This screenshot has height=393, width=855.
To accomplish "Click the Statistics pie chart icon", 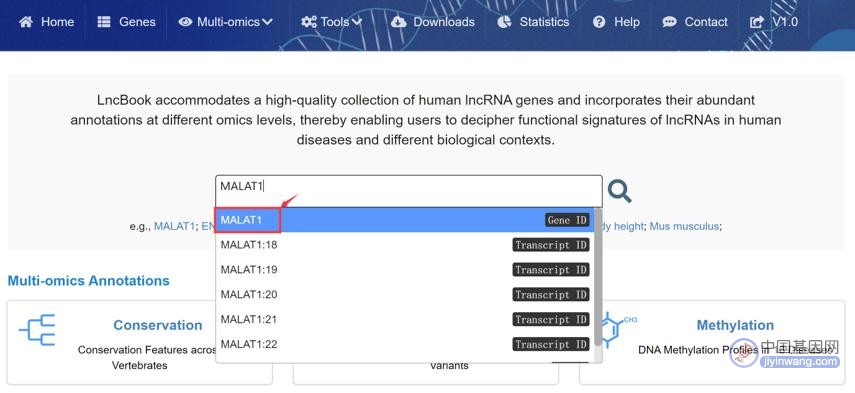I will 504,22.
